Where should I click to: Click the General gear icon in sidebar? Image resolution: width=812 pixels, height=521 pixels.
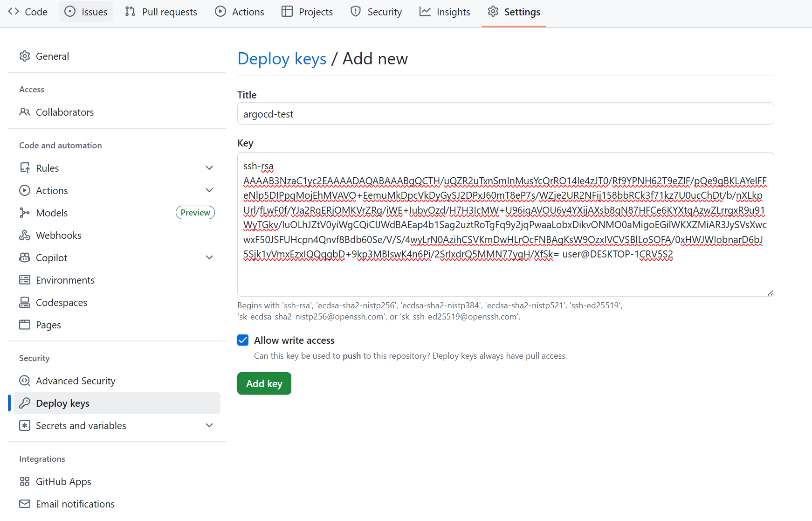pos(25,56)
